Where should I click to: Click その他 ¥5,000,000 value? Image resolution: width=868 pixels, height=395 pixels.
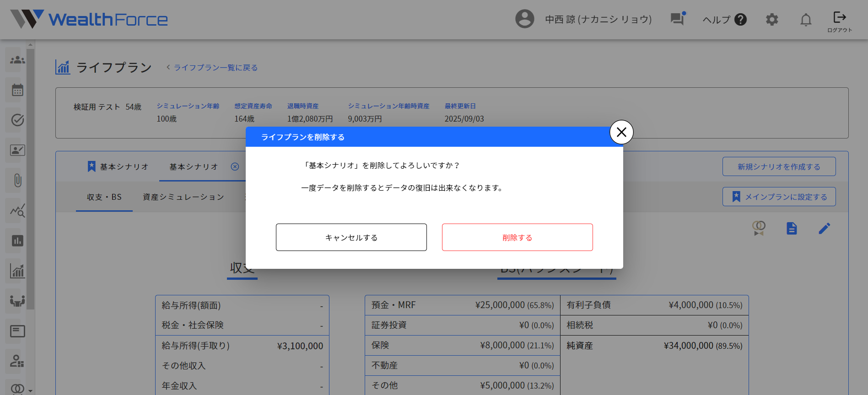click(x=517, y=385)
